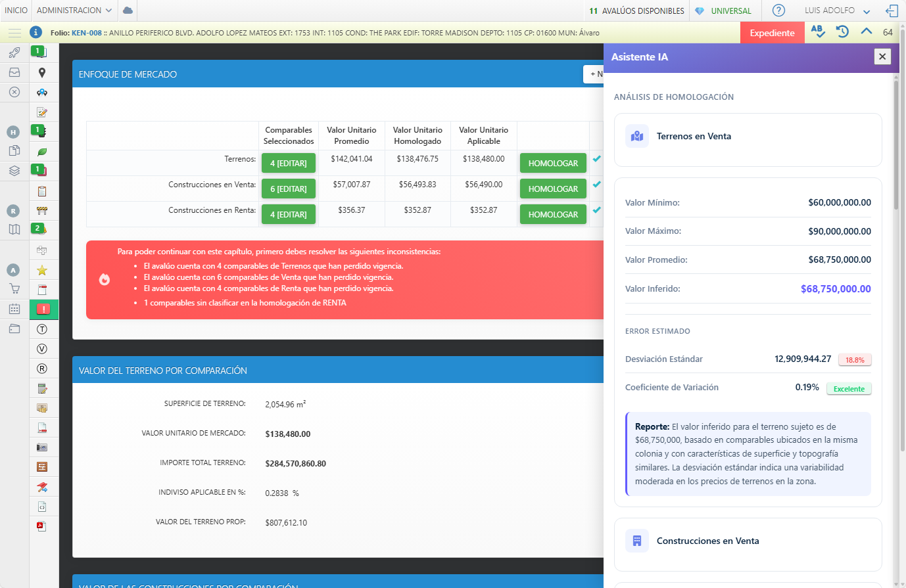This screenshot has width=906, height=588.
Task: Open the history clock icon
Action: [842, 32]
